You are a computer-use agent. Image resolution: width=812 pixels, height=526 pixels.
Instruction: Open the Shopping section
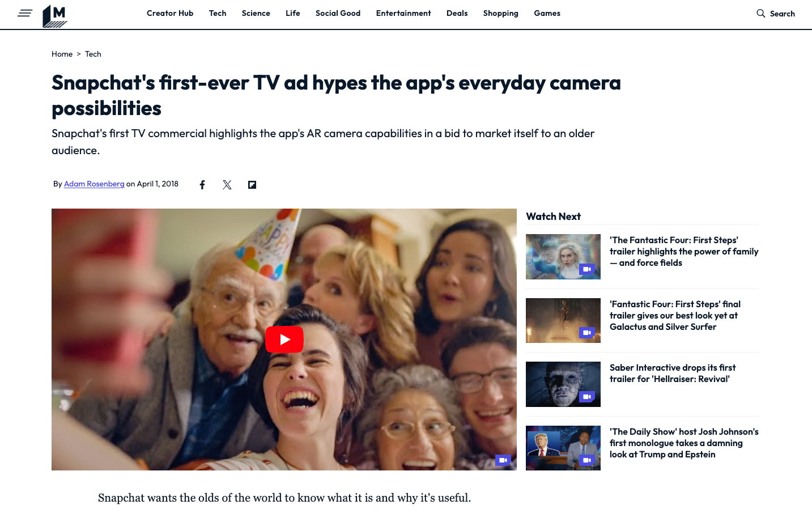pyautogui.click(x=501, y=13)
